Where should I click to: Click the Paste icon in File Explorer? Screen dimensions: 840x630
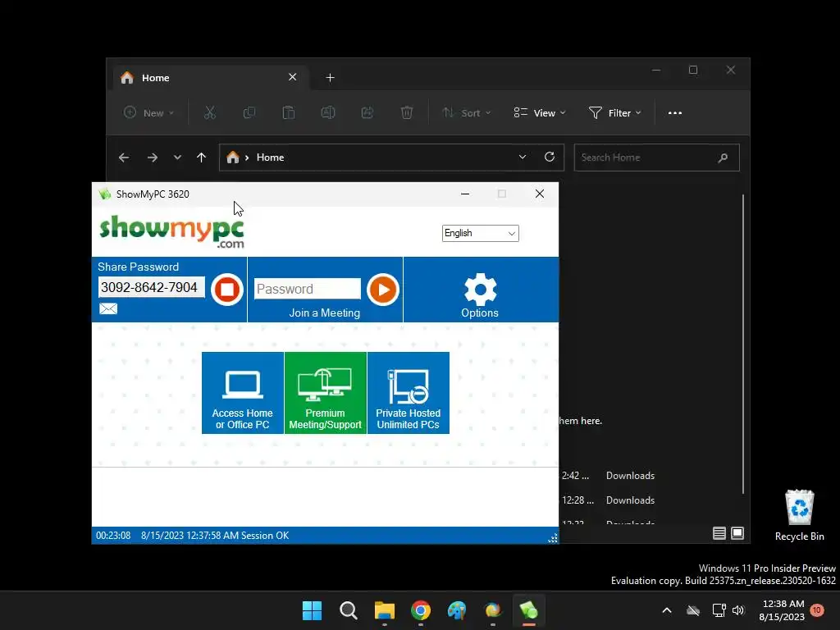288,112
